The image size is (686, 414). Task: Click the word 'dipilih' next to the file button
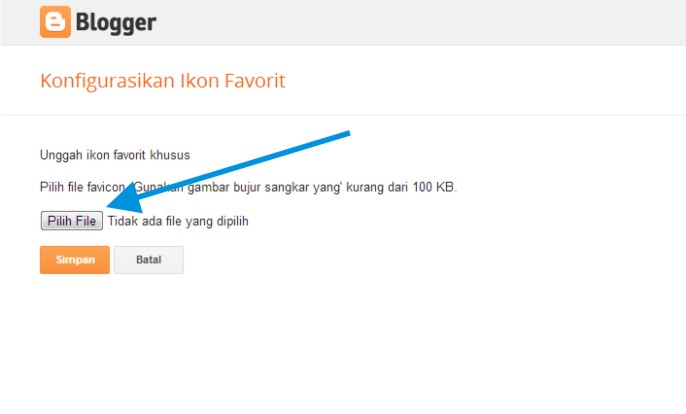coord(233,221)
